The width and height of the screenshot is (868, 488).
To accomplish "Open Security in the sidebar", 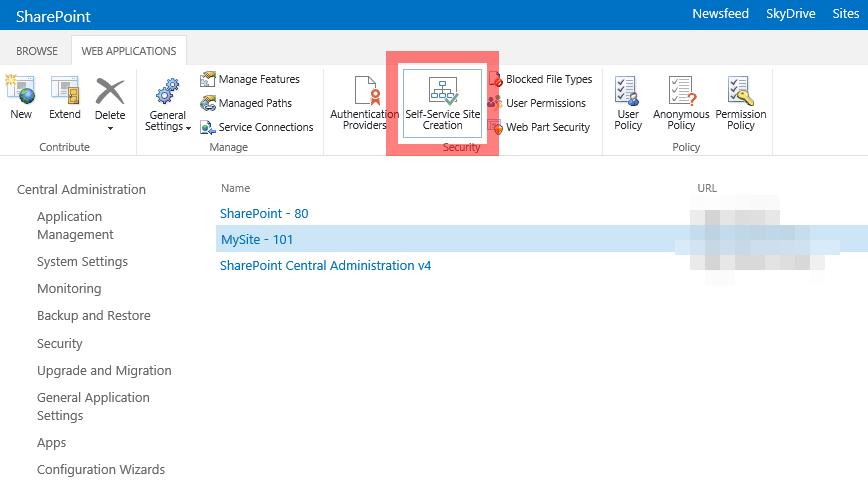I will 60,344.
